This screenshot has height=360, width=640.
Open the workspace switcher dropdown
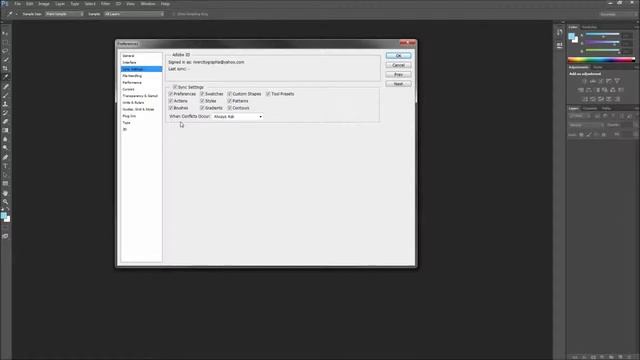617,14
